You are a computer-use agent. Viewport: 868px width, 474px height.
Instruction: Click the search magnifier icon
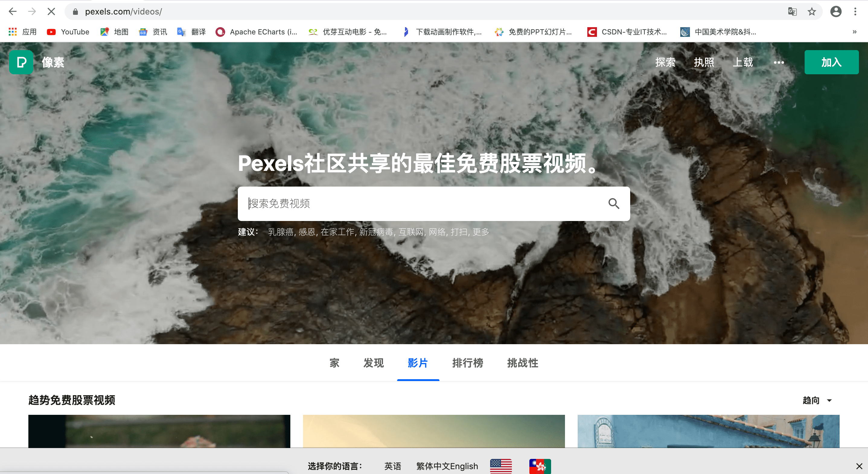[x=613, y=203]
